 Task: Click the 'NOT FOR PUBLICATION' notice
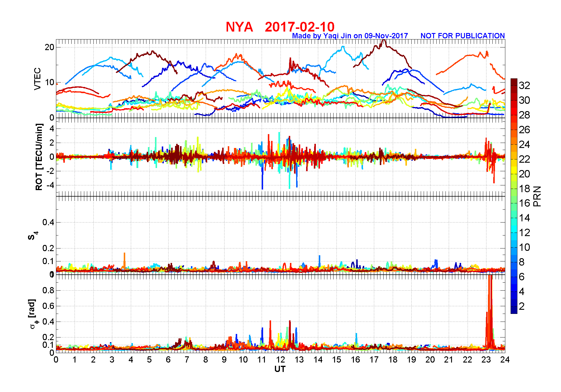pos(463,36)
